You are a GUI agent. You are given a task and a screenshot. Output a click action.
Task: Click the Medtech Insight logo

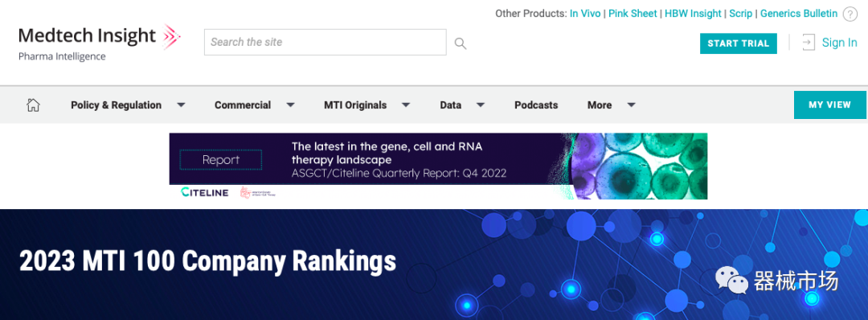[99, 42]
